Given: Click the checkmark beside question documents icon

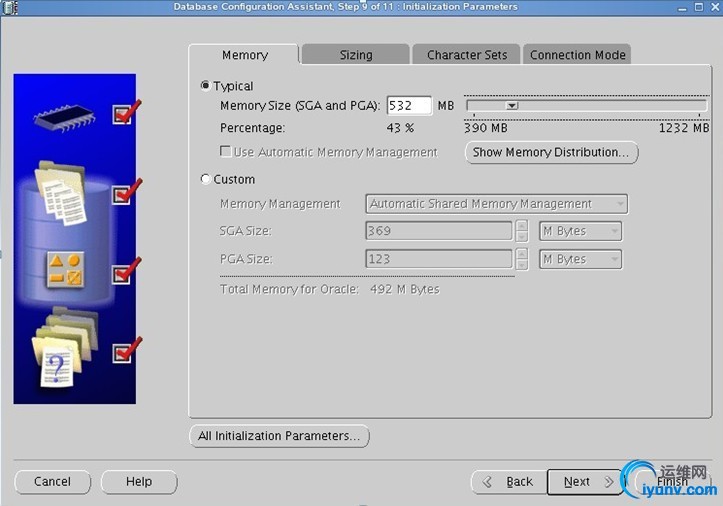Looking at the screenshot, I should pos(127,350).
